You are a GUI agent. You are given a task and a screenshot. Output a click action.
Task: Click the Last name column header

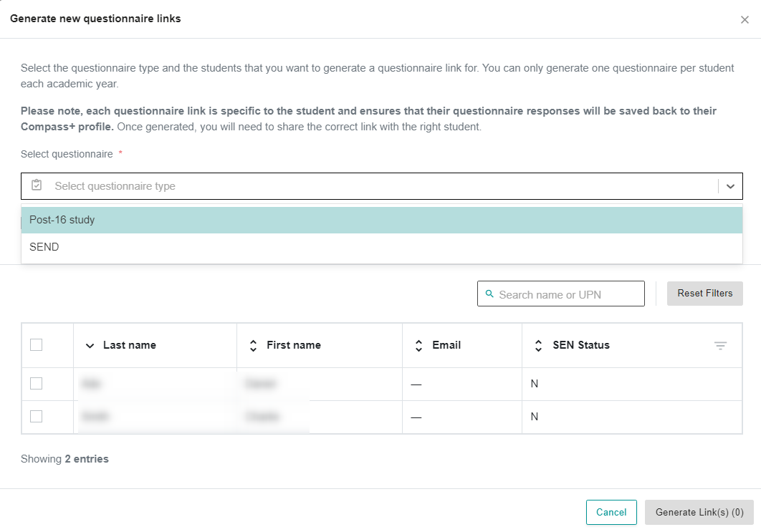click(130, 345)
